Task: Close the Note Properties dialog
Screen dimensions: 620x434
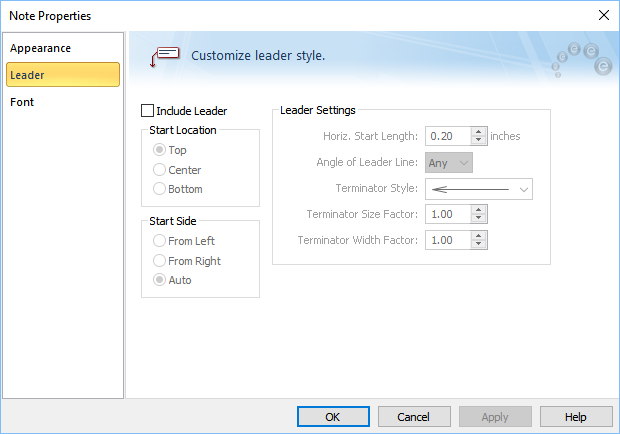Action: [603, 15]
